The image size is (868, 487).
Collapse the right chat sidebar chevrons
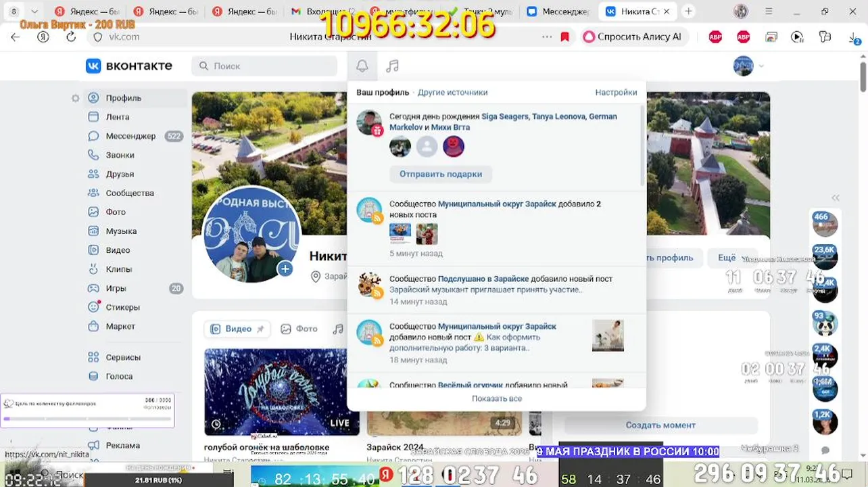[836, 198]
